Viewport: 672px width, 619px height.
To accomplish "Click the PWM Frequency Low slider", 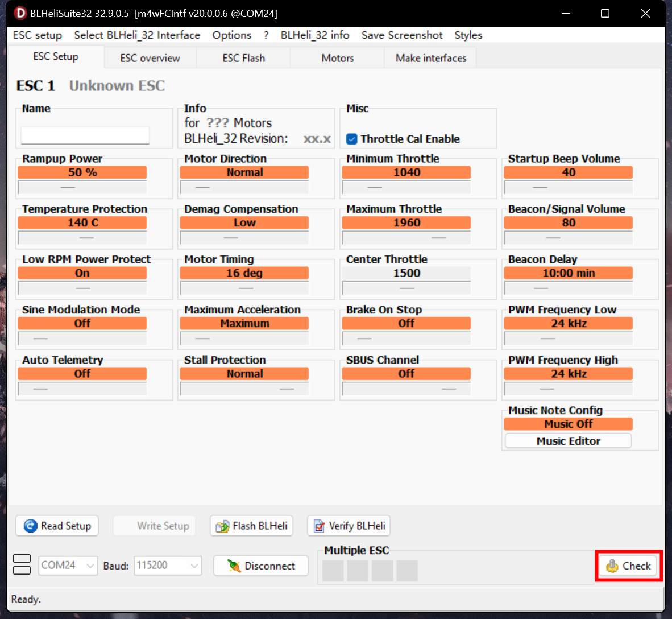I will [x=569, y=339].
